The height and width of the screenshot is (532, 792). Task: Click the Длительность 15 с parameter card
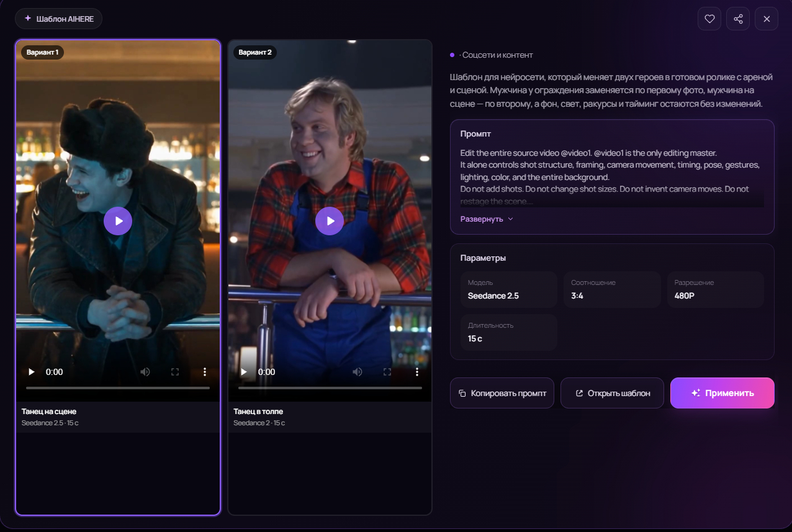pyautogui.click(x=508, y=332)
